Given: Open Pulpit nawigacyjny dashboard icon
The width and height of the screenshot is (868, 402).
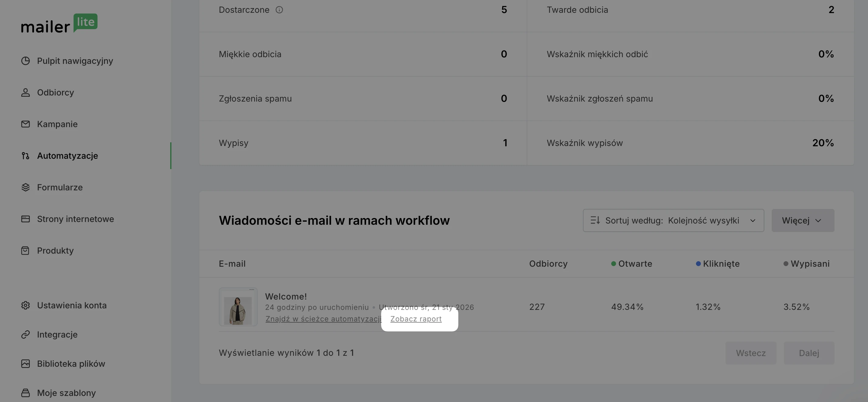Looking at the screenshot, I should pyautogui.click(x=26, y=61).
